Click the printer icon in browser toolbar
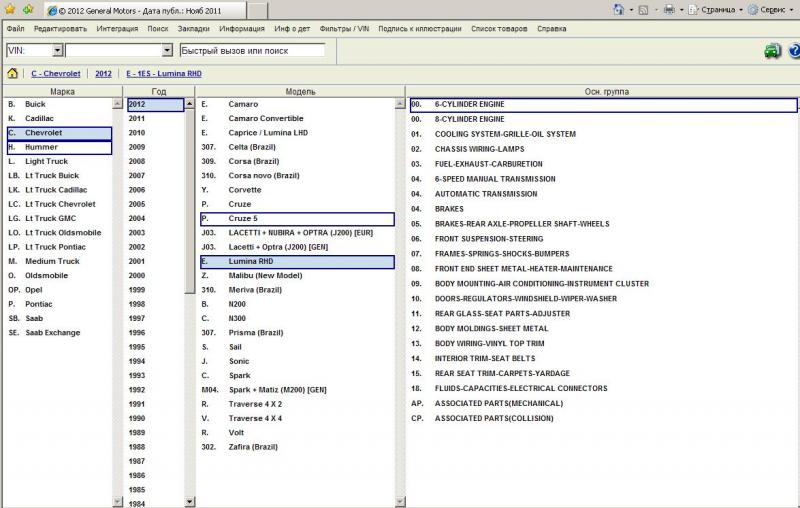This screenshot has width=800, height=508. tap(669, 9)
